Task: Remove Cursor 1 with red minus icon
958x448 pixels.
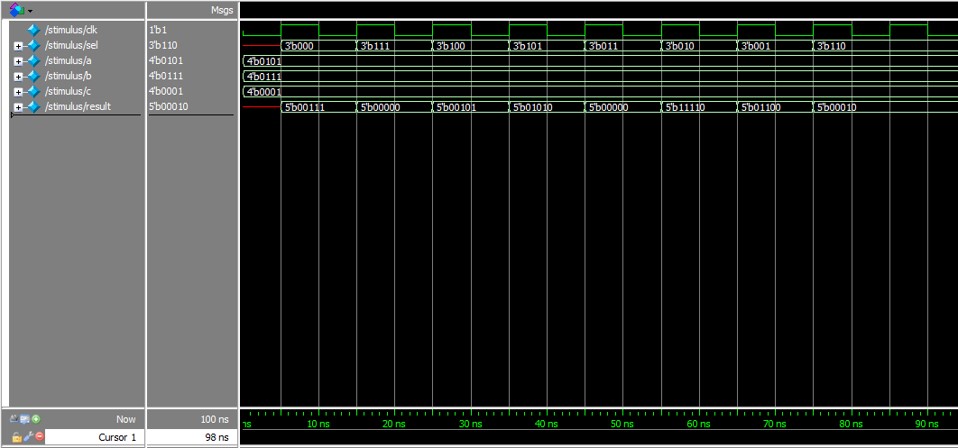Action: tap(40, 436)
